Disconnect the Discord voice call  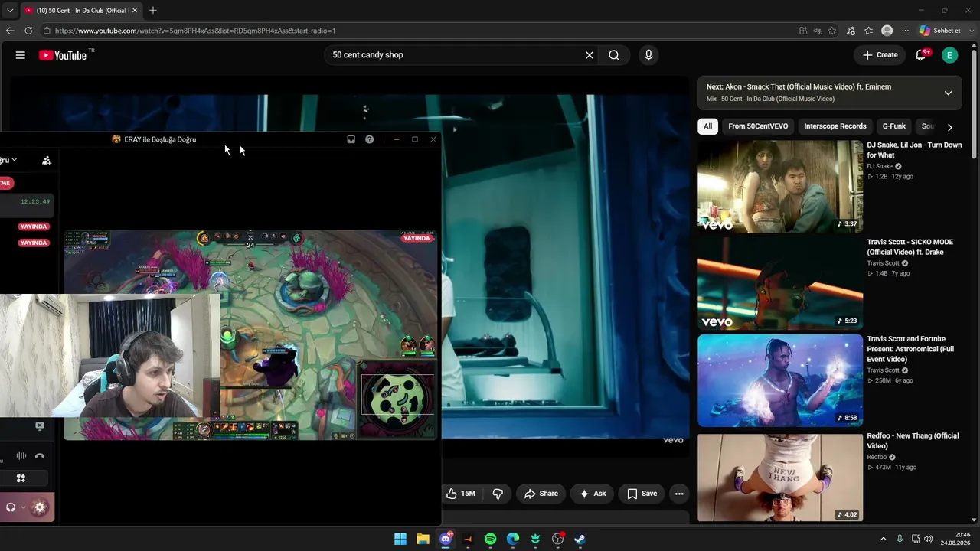(x=40, y=455)
